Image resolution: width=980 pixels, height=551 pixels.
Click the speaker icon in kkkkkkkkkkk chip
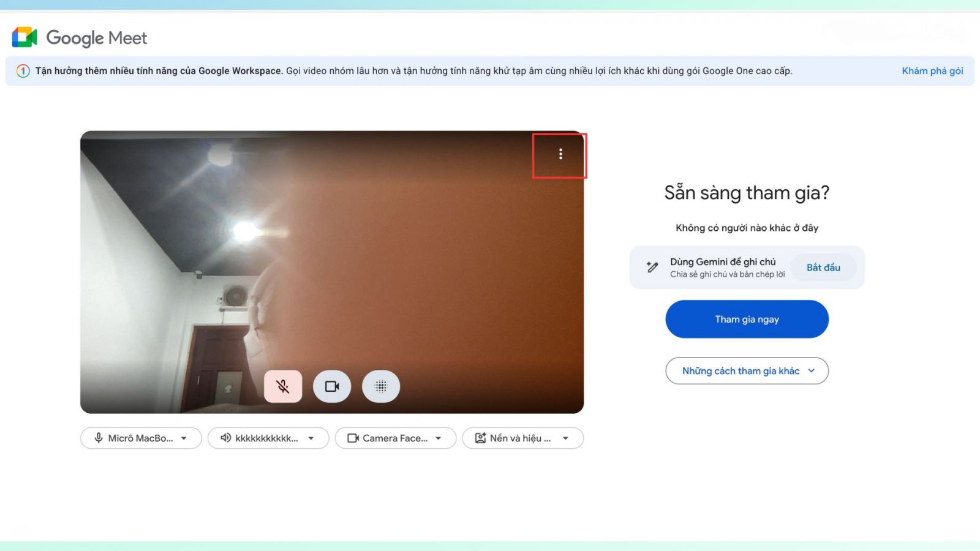click(x=225, y=438)
